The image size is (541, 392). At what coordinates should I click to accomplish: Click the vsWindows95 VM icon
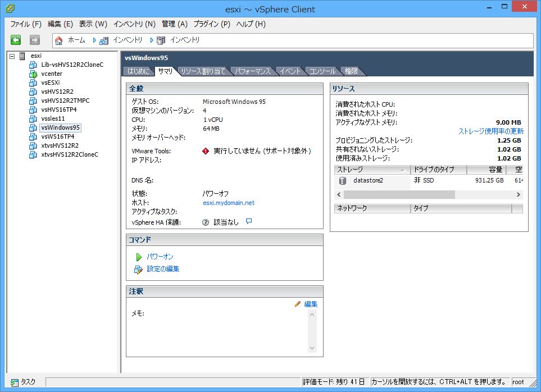[x=33, y=127]
